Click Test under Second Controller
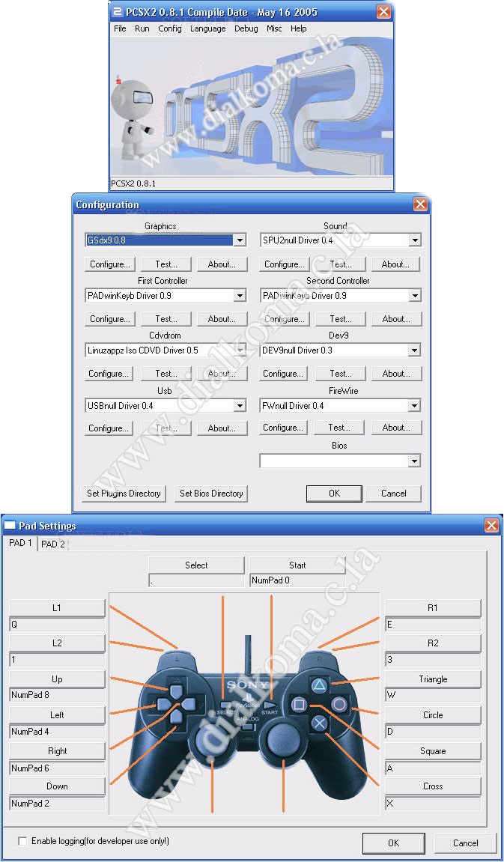The width and height of the screenshot is (504, 862). tap(340, 319)
